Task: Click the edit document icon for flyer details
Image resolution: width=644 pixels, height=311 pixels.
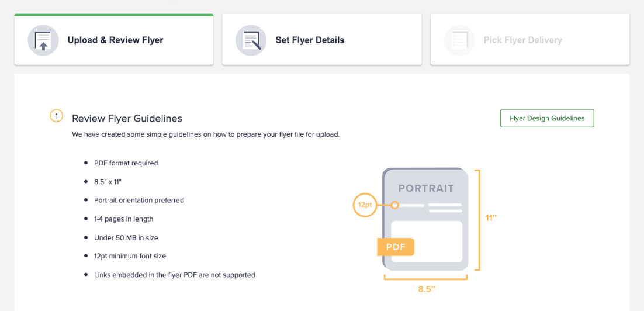Action: tap(251, 40)
